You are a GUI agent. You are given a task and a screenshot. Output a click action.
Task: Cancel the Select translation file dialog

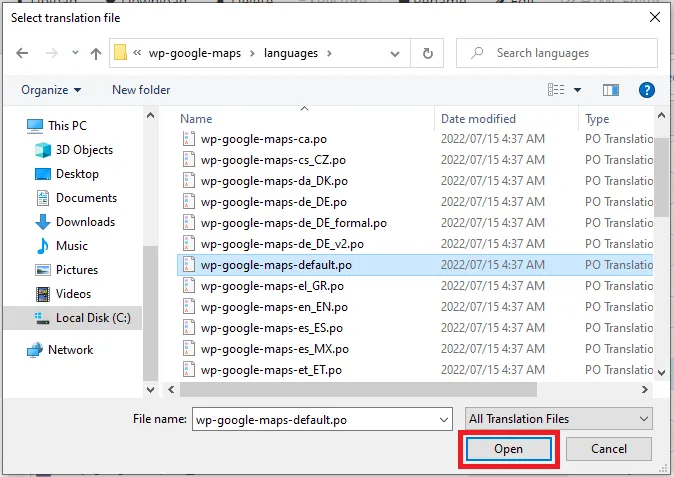609,449
